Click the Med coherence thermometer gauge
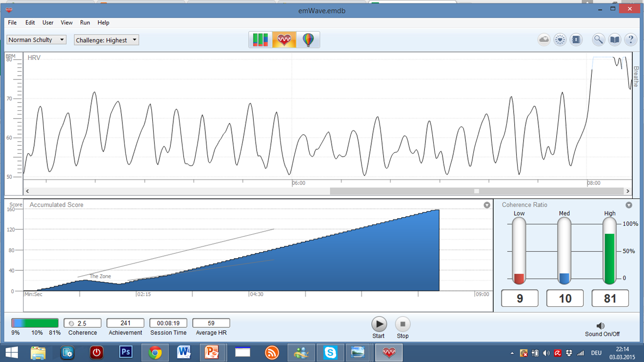 point(564,251)
